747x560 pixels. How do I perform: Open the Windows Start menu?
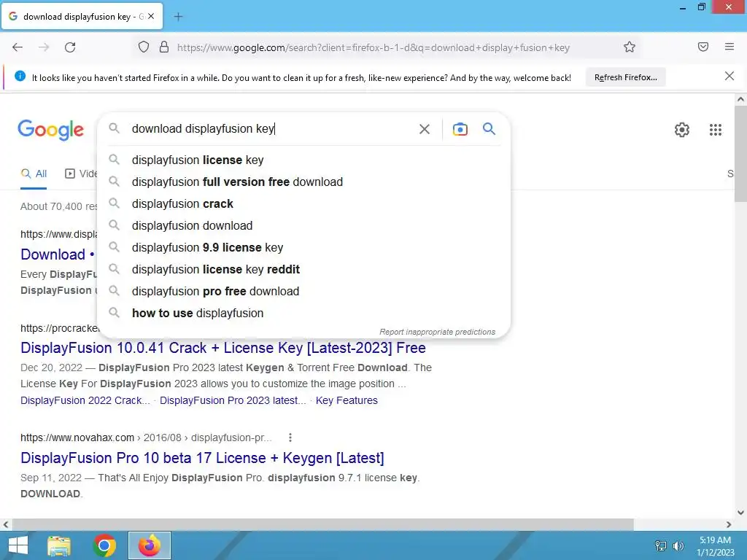(18, 545)
